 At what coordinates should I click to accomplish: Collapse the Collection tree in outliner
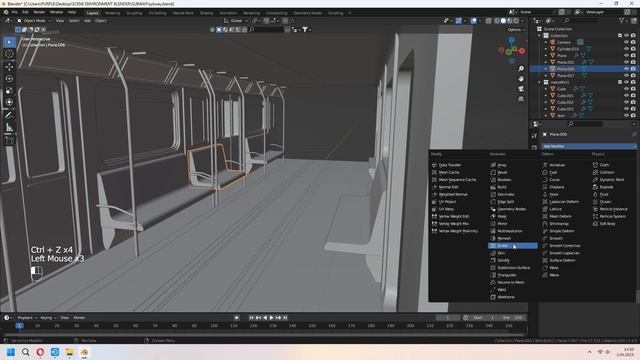(540, 36)
